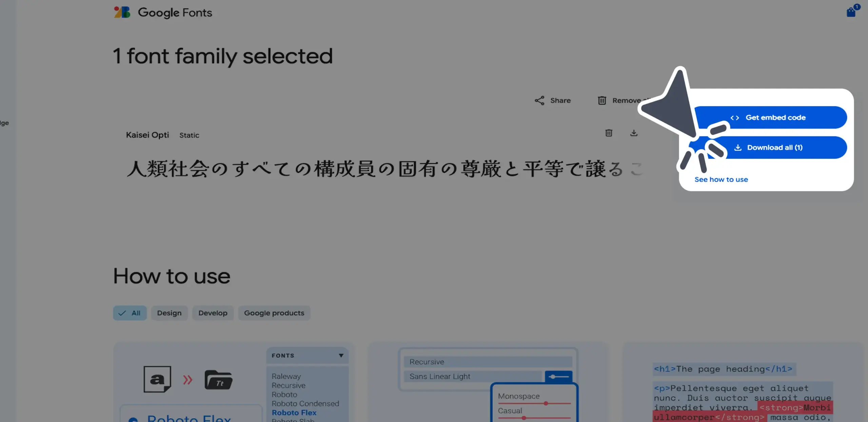Click the How to use heading
The image size is (868, 422).
pos(172,276)
